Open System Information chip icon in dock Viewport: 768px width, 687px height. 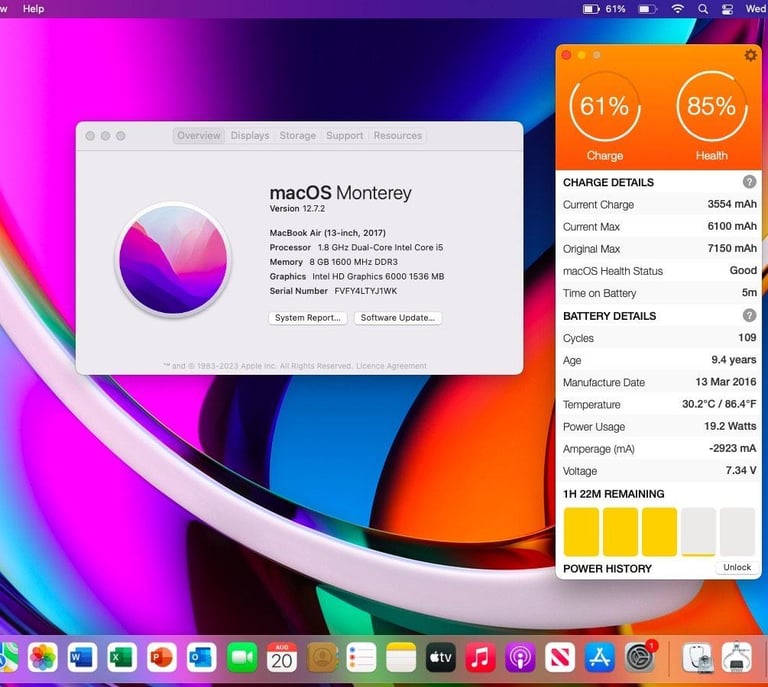click(x=736, y=657)
